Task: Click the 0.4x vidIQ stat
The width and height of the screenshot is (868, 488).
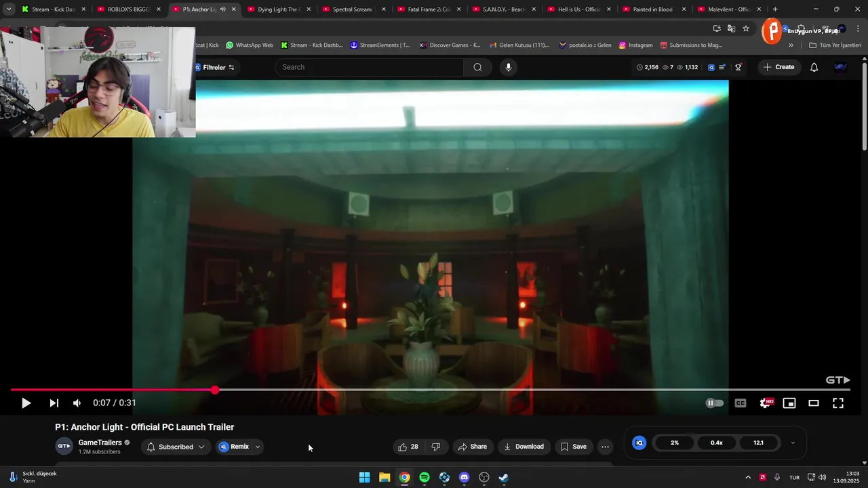Action: [717, 443]
